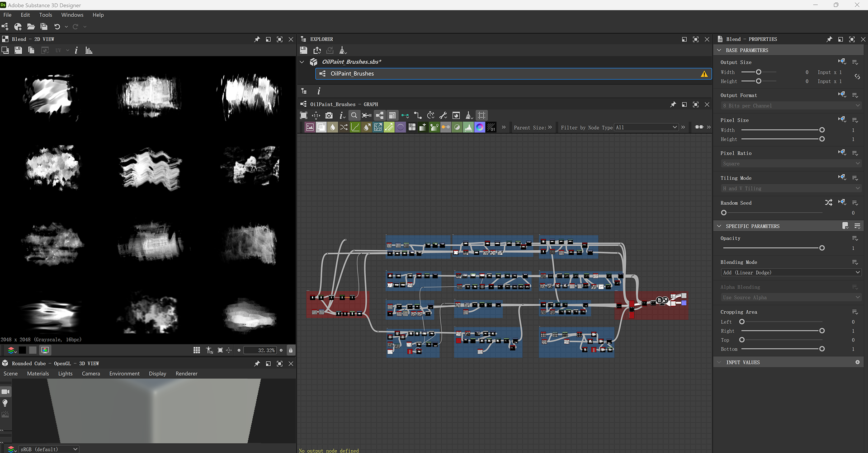868x453 pixels.
Task: Open the histogram in 2D view
Action: coord(89,50)
